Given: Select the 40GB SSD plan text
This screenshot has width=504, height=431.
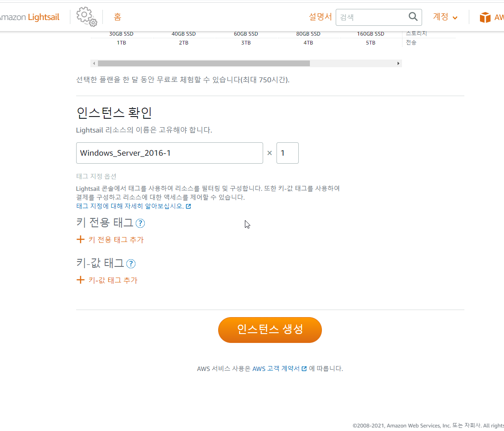Looking at the screenshot, I should (183, 34).
